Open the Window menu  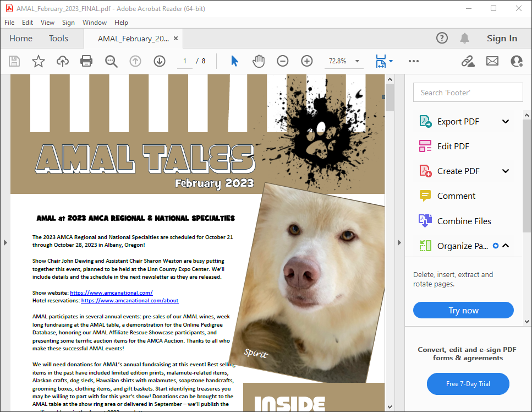[x=95, y=23]
